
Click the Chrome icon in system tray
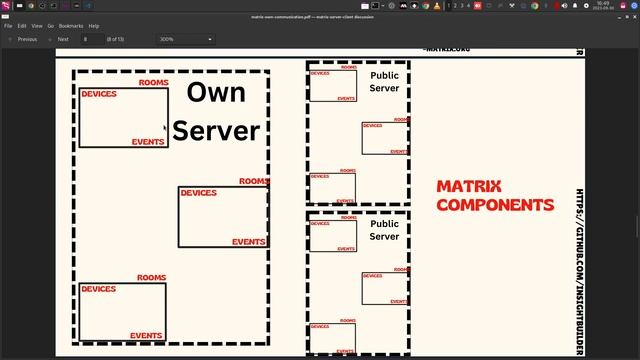[x=534, y=6]
